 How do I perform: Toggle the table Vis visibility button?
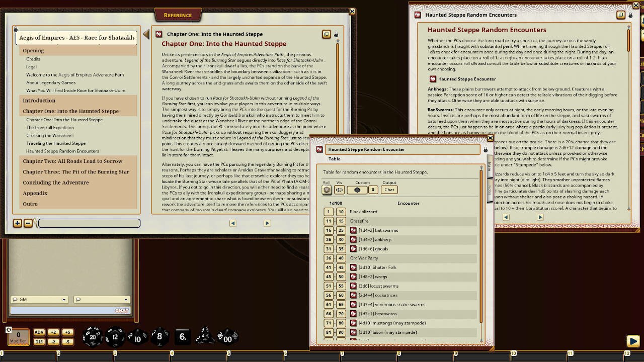[x=339, y=190]
